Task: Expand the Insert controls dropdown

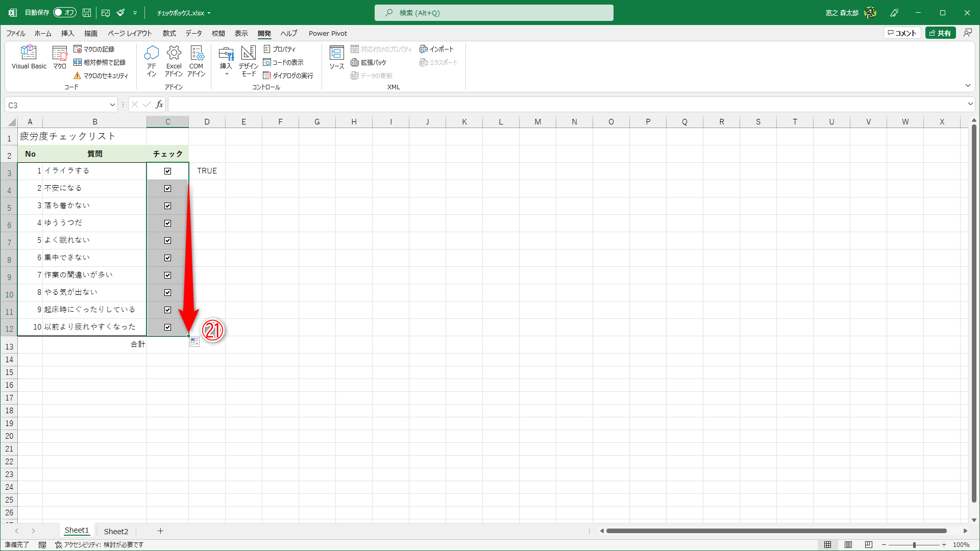Action: (226, 73)
